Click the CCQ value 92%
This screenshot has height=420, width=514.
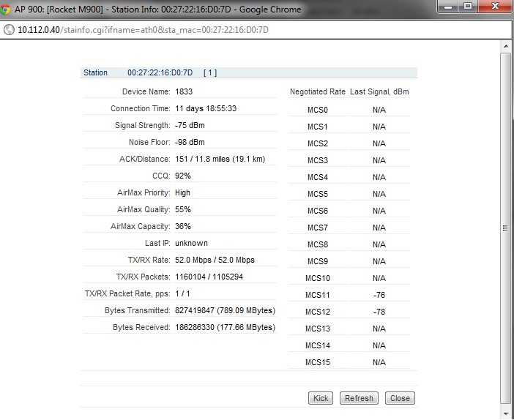183,176
